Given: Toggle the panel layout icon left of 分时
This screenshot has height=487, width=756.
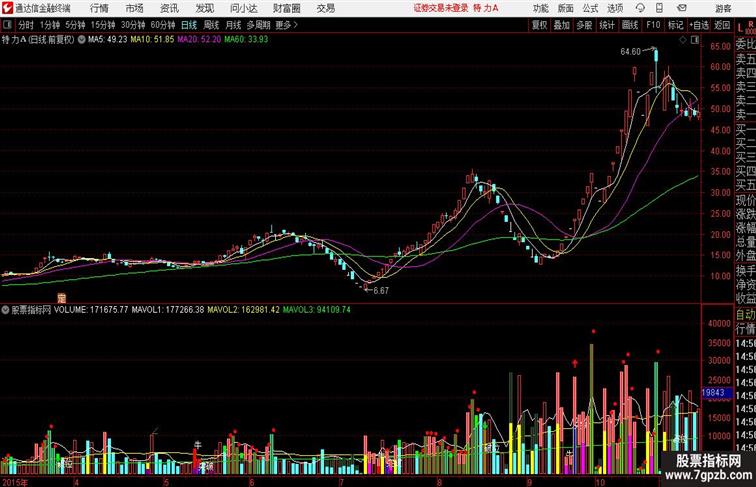Looking at the screenshot, I should [7, 25].
